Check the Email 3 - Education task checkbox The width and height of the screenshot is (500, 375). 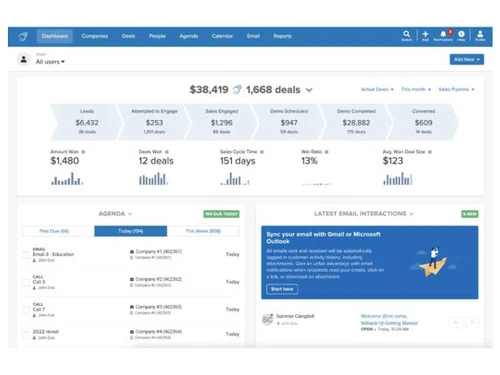pyautogui.click(x=26, y=255)
